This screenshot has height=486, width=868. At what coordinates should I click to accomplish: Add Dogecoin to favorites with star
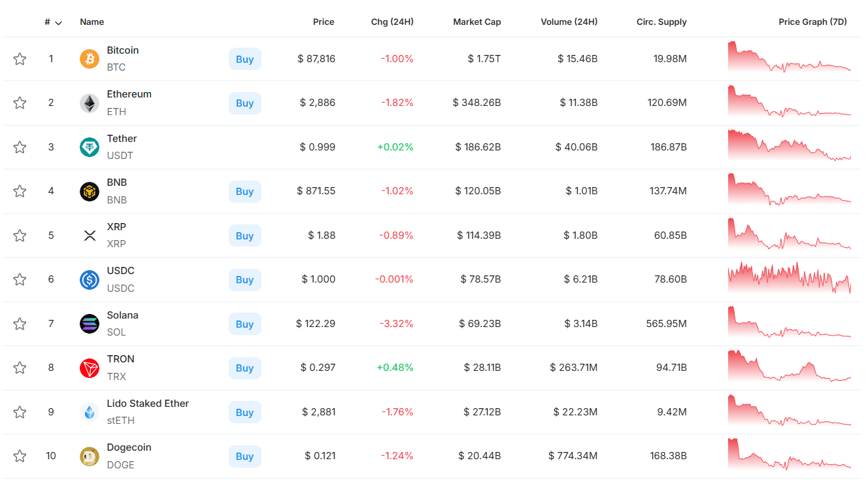tap(20, 456)
